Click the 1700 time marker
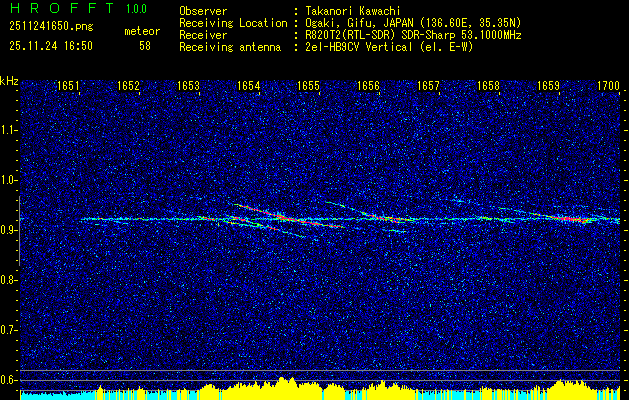The width and height of the screenshot is (629, 400). point(608,86)
